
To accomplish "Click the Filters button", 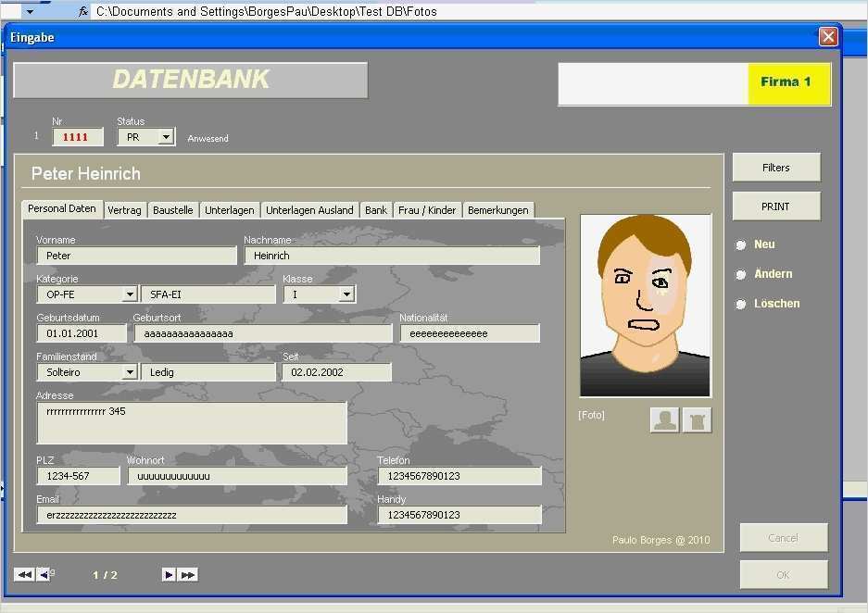I will click(x=776, y=167).
